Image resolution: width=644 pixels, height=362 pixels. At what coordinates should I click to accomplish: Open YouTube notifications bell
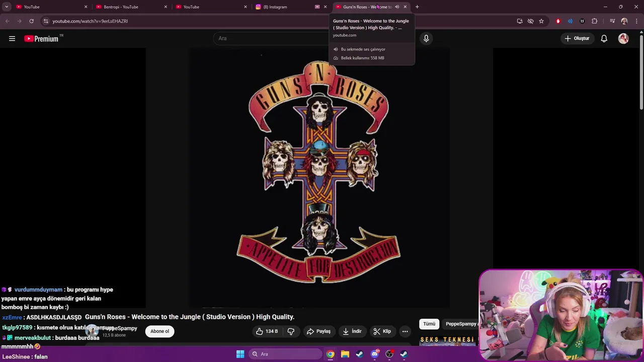tap(604, 39)
